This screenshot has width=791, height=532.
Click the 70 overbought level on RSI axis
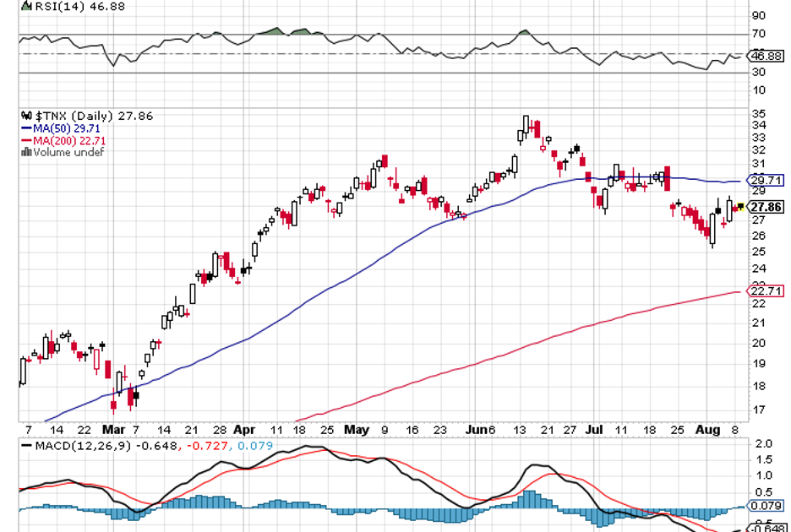758,34
